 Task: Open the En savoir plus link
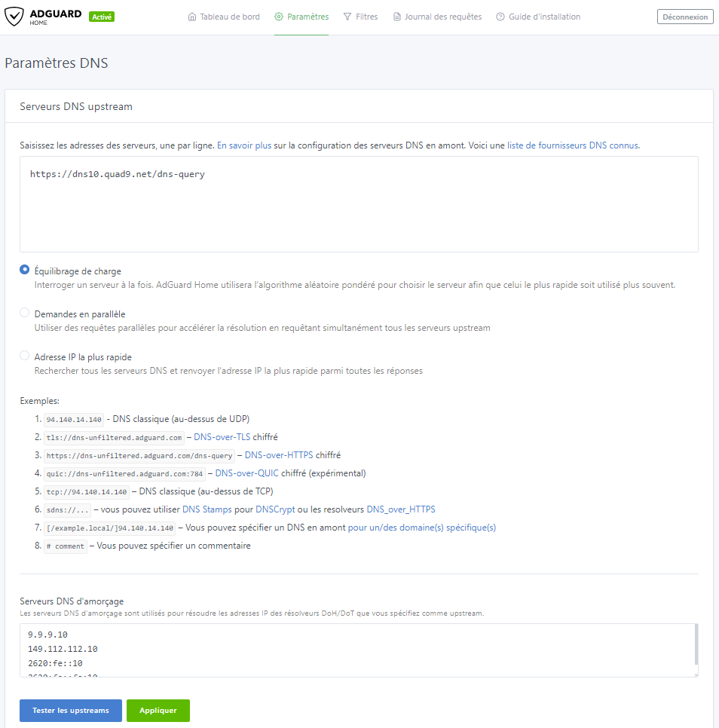pyautogui.click(x=244, y=145)
